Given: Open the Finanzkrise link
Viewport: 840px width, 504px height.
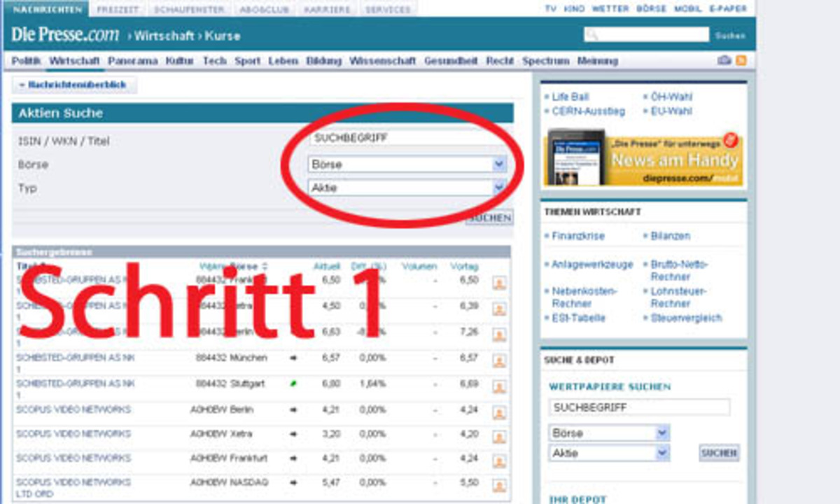Looking at the screenshot, I should coord(578,236).
